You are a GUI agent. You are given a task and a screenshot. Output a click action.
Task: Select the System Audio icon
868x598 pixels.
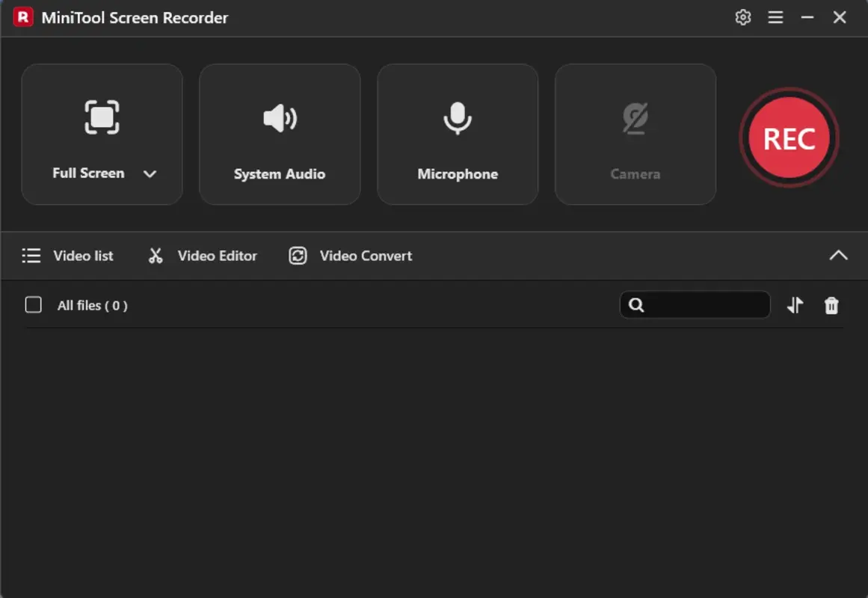click(280, 117)
